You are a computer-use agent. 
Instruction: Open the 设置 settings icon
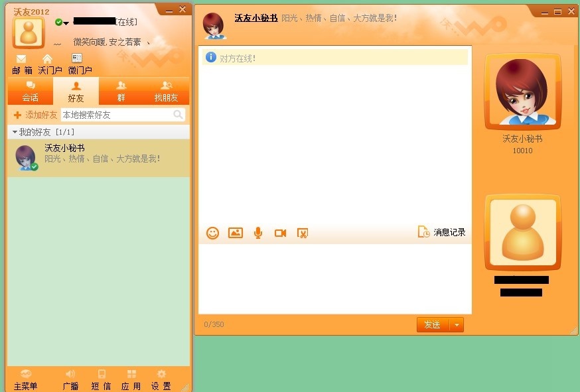161,380
